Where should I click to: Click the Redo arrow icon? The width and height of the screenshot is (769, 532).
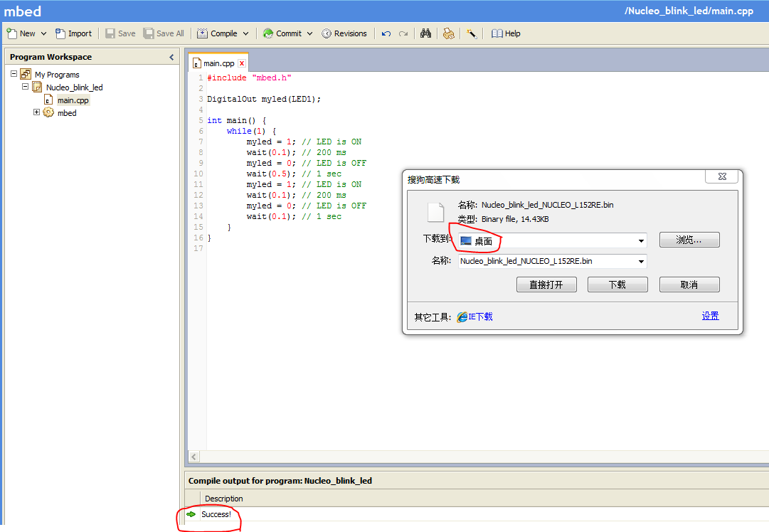pos(403,33)
